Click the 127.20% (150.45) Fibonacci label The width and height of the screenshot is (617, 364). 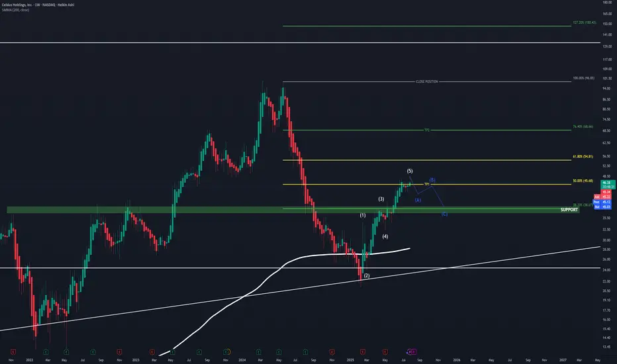585,23
